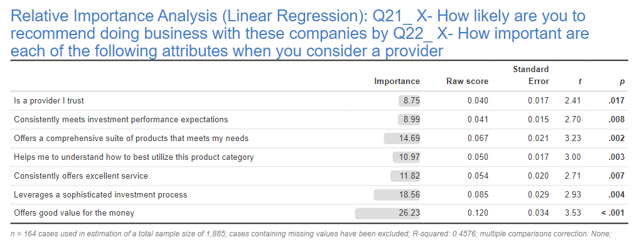This screenshot has width=644, height=247.
Task: Click the 3.53 t-statistic cell
Action: 573,213
